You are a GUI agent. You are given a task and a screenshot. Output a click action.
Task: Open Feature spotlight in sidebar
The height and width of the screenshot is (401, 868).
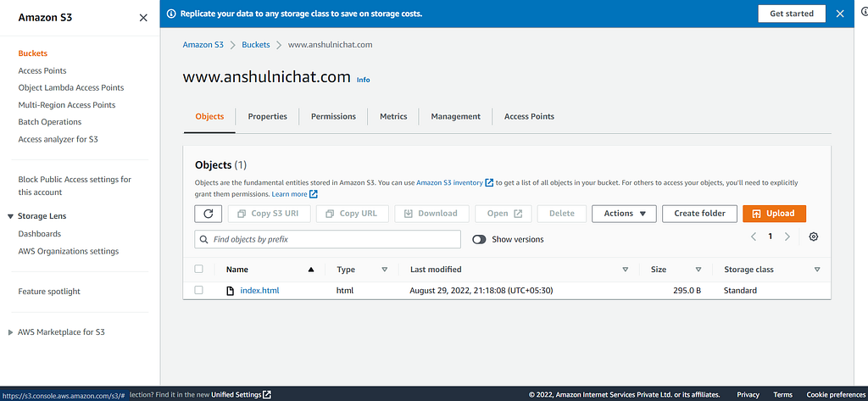[49, 292]
